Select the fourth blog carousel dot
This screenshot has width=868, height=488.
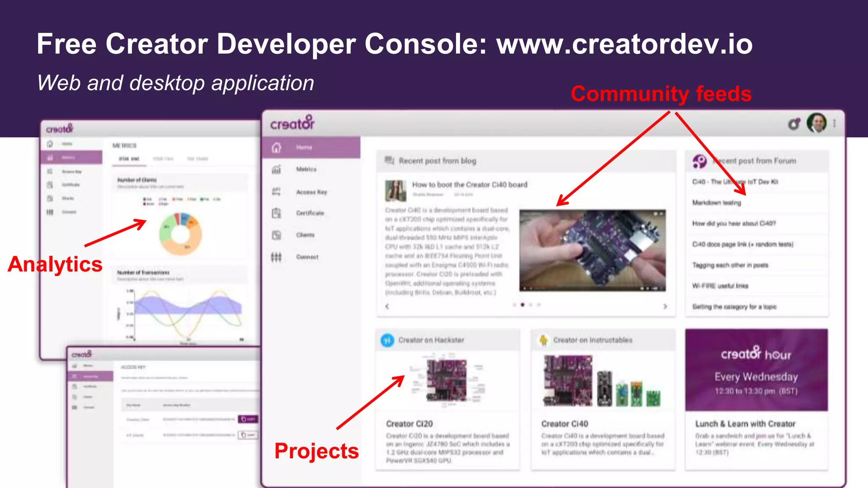point(539,305)
